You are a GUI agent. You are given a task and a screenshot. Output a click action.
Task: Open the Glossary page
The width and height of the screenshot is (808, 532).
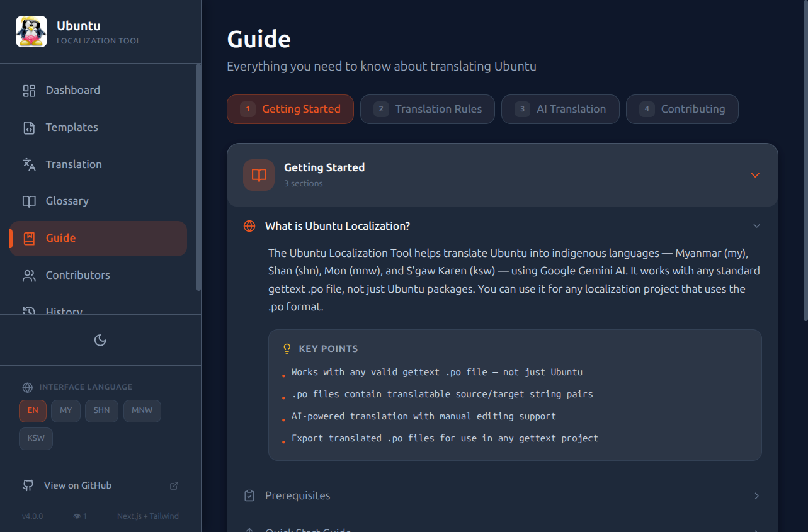(x=98, y=201)
